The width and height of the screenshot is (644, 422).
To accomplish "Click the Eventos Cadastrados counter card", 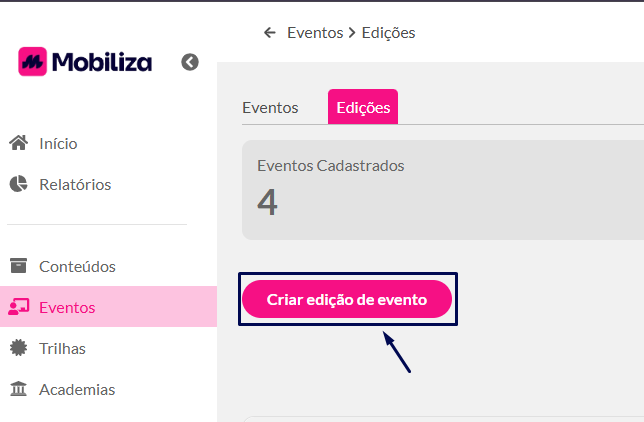I will [443, 190].
